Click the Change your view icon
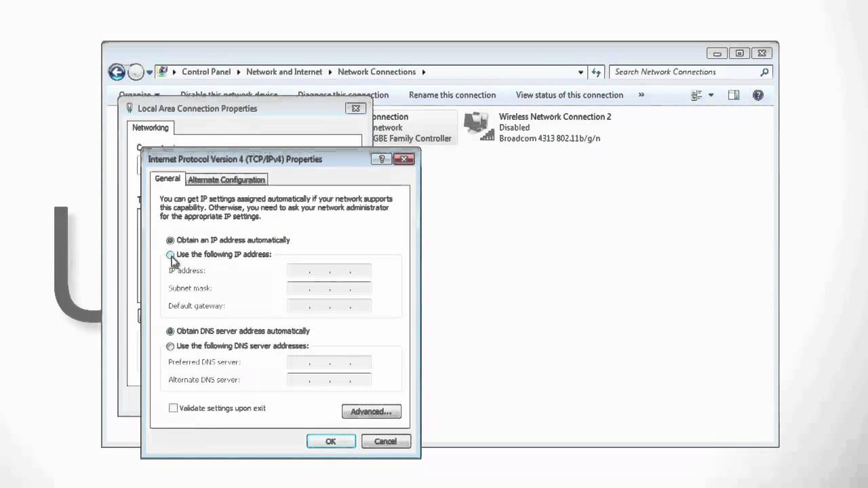 point(696,96)
